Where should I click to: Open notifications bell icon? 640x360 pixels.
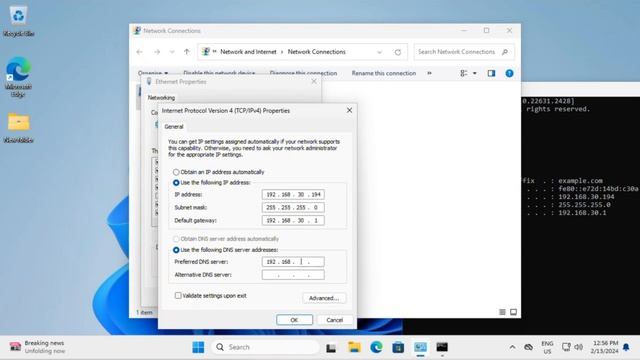click(x=626, y=347)
